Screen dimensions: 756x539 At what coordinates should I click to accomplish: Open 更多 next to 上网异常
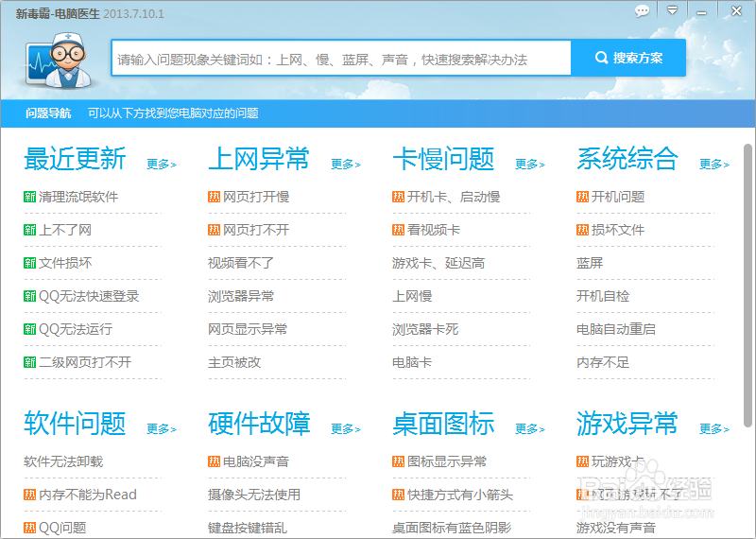pyautogui.click(x=346, y=165)
